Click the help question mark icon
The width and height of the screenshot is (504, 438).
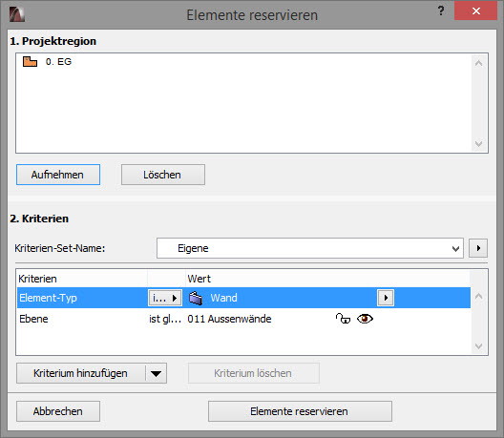point(441,10)
